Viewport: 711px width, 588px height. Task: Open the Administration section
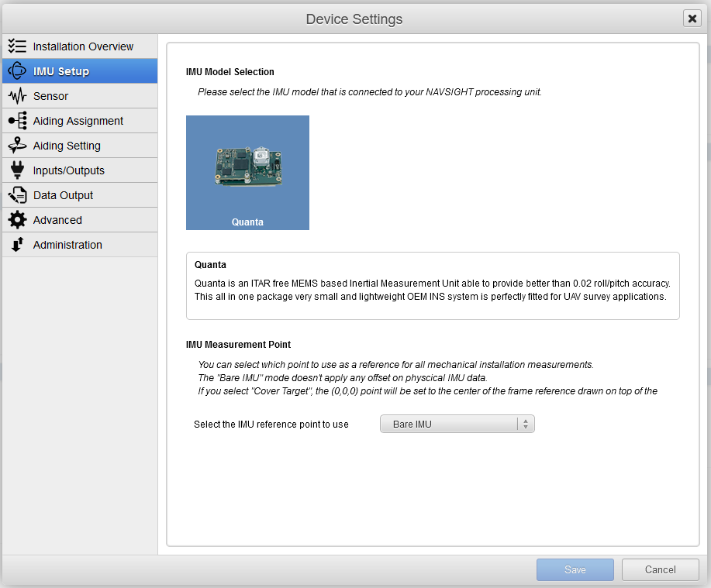coord(80,245)
